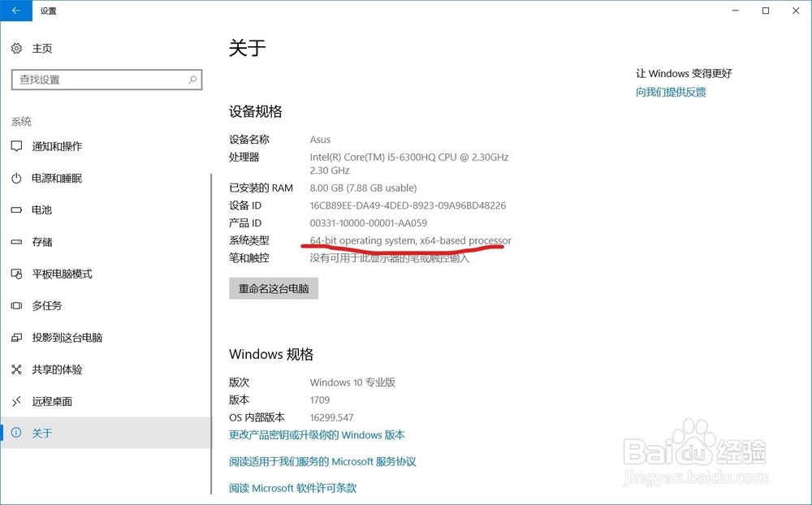This screenshot has height=505, width=812.
Task: Click version value 1709
Action: 319,399
